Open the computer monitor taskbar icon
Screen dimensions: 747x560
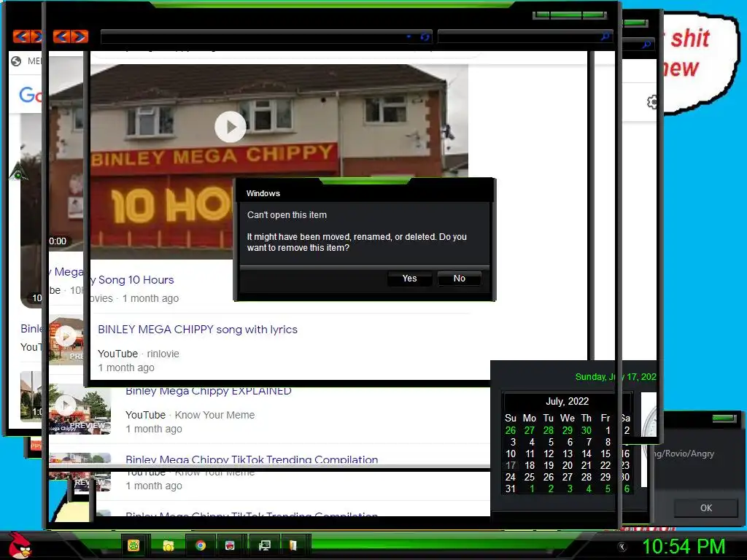264,545
